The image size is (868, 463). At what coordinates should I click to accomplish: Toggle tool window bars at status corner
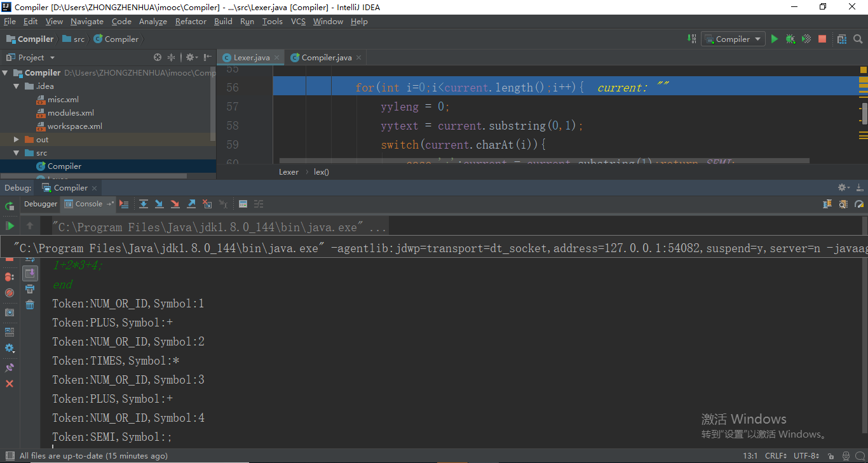pyautogui.click(x=10, y=455)
